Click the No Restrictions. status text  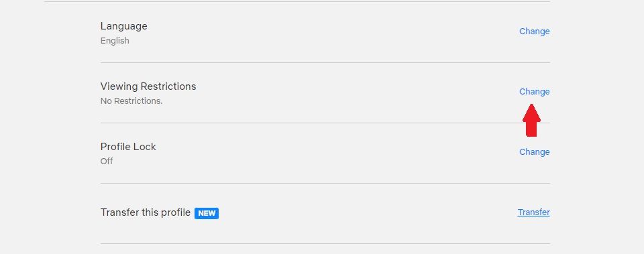click(x=131, y=101)
